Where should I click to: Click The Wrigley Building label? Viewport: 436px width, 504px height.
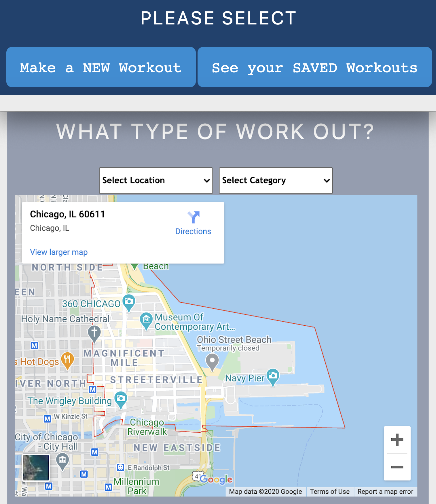(70, 401)
